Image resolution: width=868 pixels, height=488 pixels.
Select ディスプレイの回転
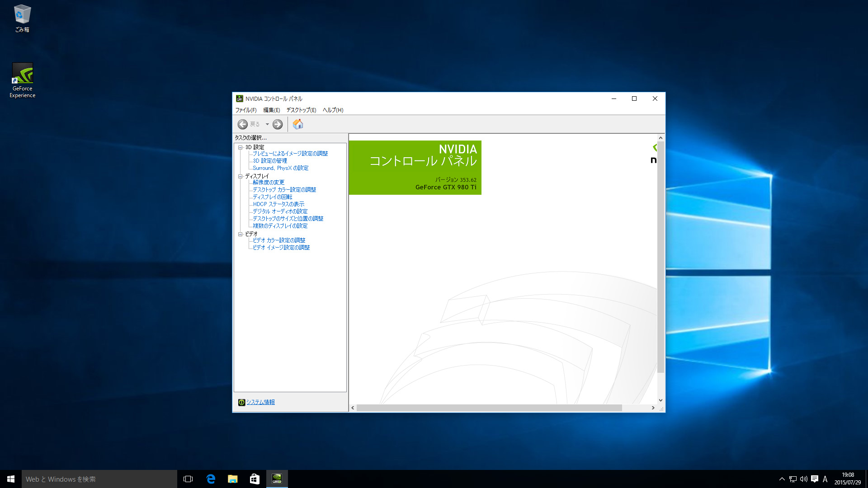pos(272,197)
